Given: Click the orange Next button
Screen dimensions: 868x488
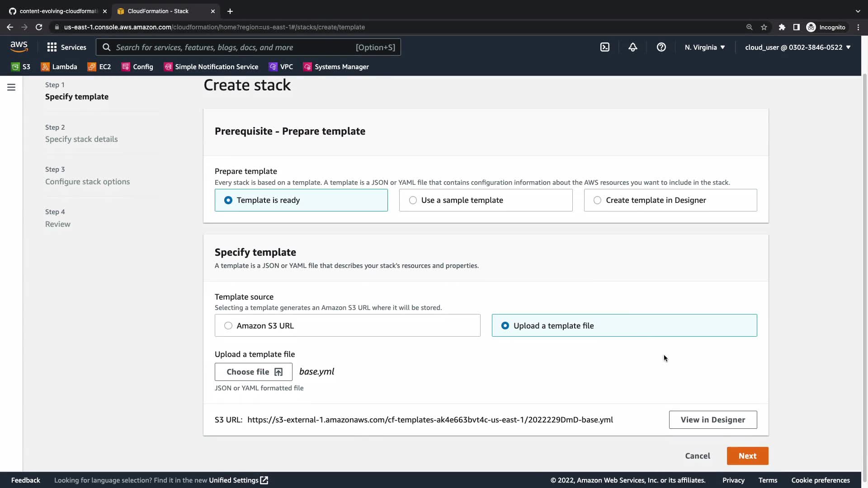Looking at the screenshot, I should coord(747,456).
